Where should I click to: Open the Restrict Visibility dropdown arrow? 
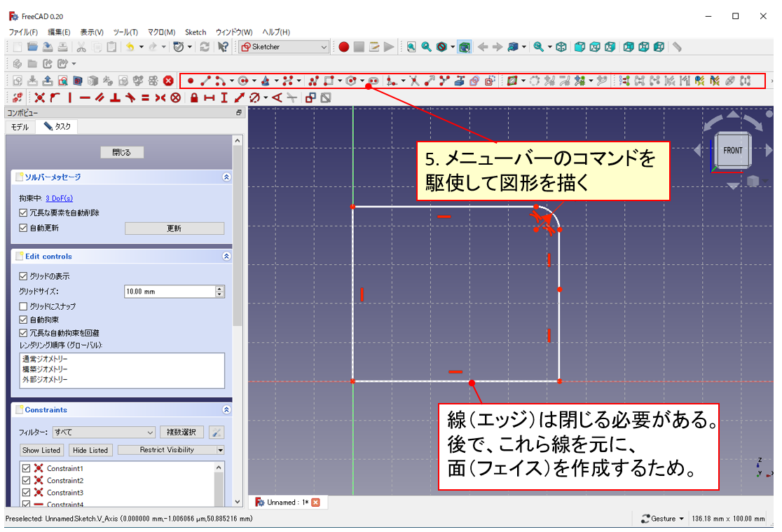[x=220, y=450]
